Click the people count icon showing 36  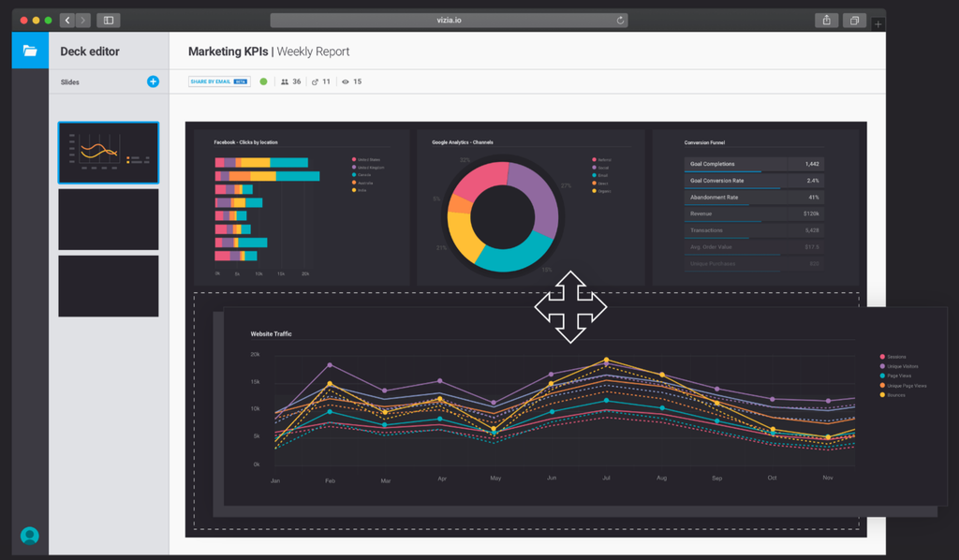point(285,81)
